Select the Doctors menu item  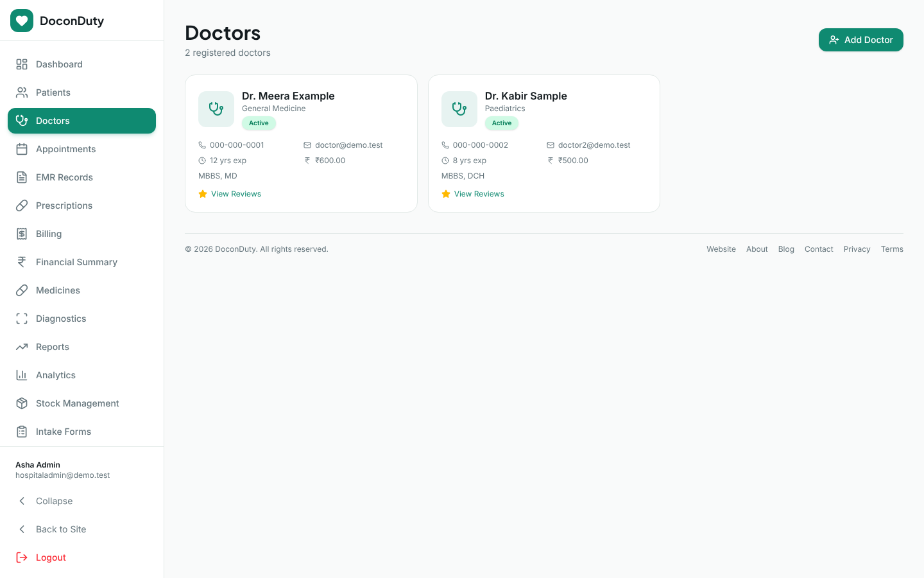click(x=81, y=121)
